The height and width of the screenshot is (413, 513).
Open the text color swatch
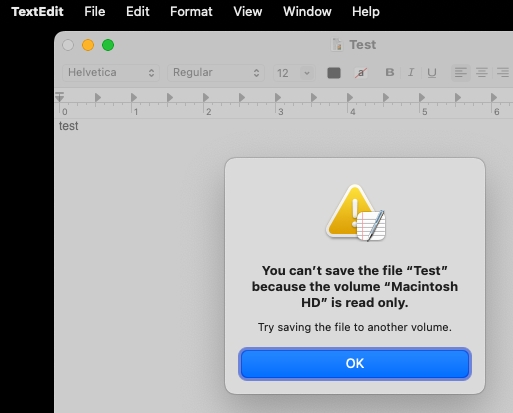(x=334, y=73)
